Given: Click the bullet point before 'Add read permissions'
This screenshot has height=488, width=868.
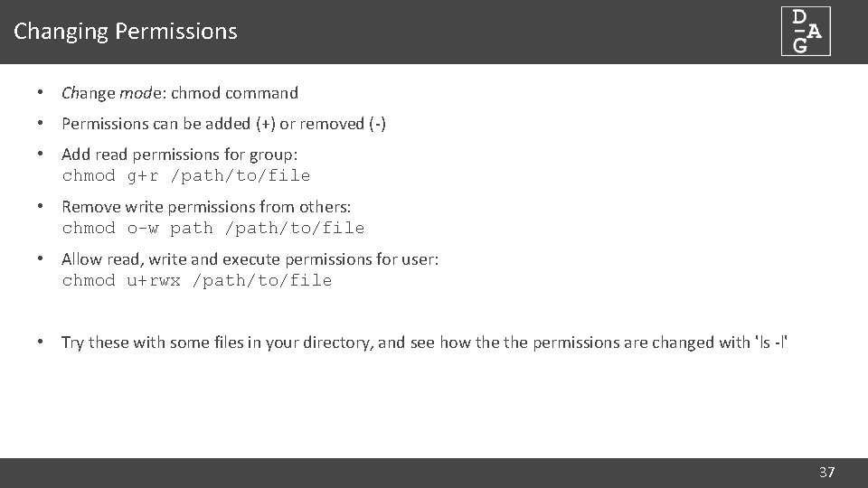Looking at the screenshot, I should [41, 155].
